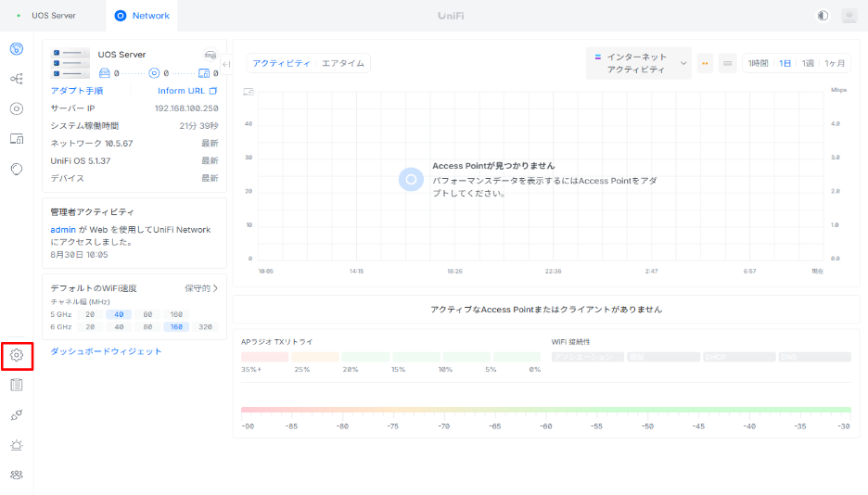Select 6 GHz channel width 320
This screenshot has width=868, height=495.
[205, 327]
